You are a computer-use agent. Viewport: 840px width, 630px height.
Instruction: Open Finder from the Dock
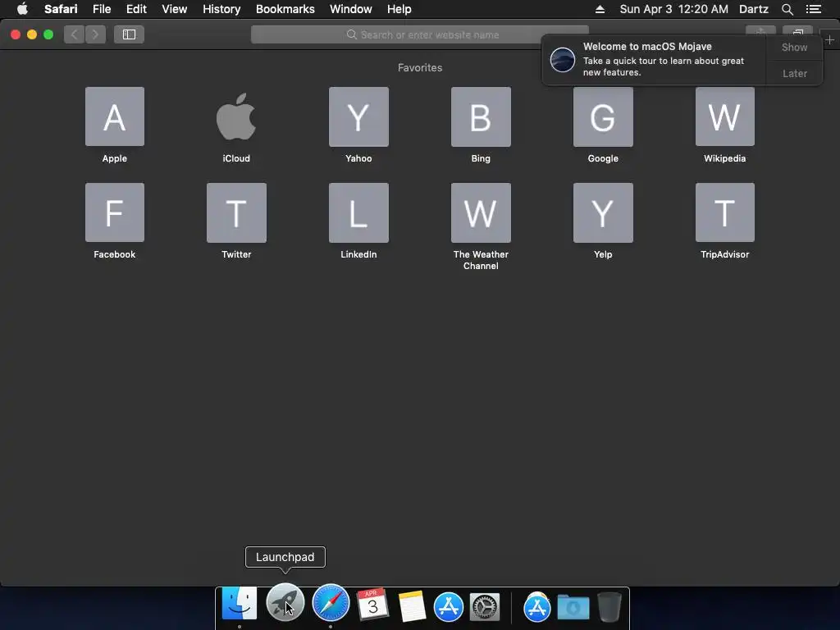(240, 604)
